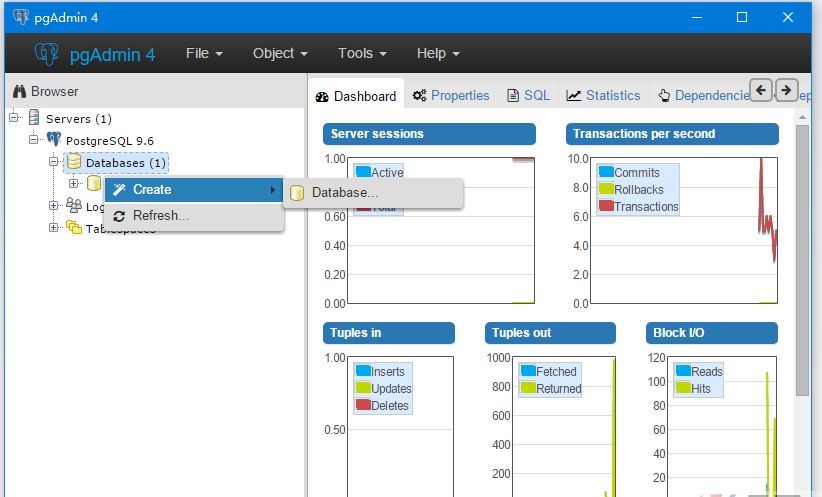Click the submenu Database cylinder icon
822x497 pixels.
point(297,193)
